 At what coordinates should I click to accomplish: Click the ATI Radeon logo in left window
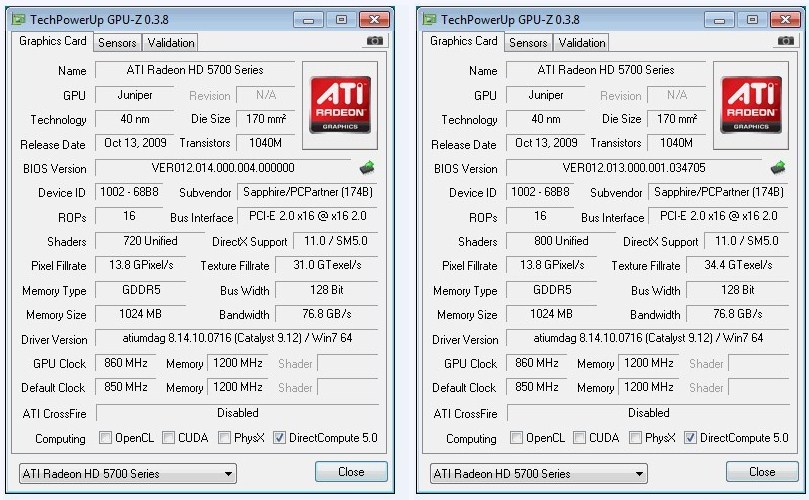coord(340,105)
